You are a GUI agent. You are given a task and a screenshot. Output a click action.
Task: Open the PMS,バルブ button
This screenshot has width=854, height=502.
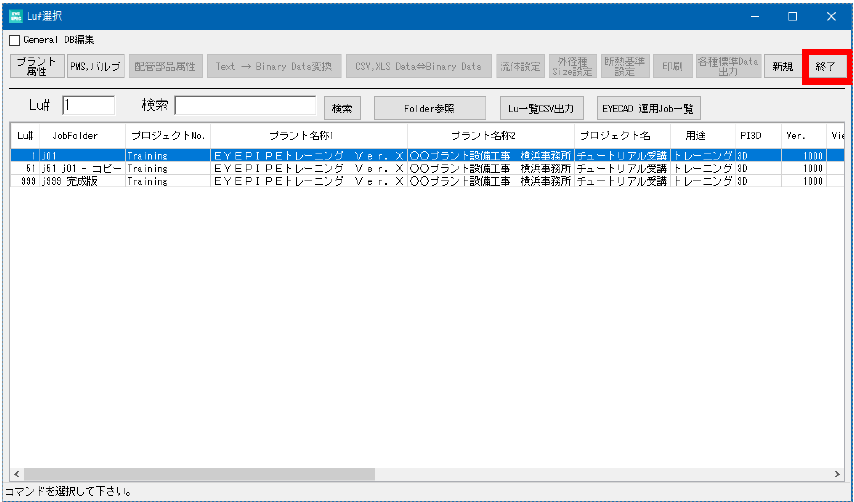tap(96, 66)
